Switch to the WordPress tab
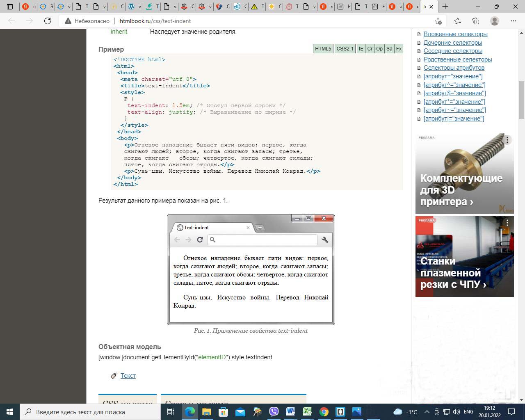Viewport: 525px width, 420px height. tap(132, 7)
